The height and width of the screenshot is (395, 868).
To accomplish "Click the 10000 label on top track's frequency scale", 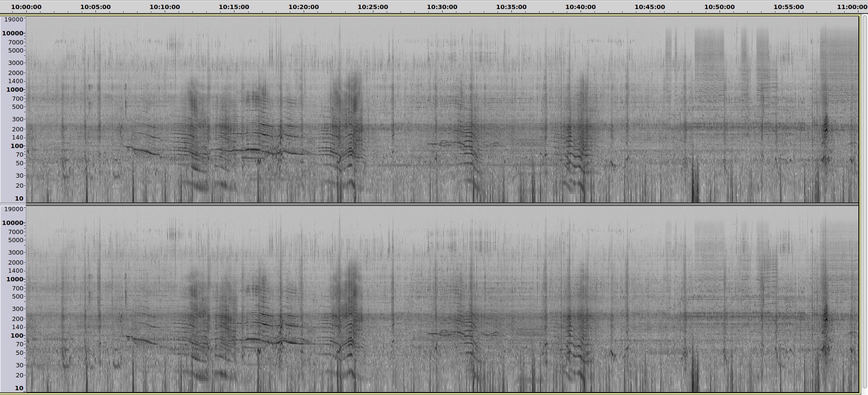I will [12, 33].
